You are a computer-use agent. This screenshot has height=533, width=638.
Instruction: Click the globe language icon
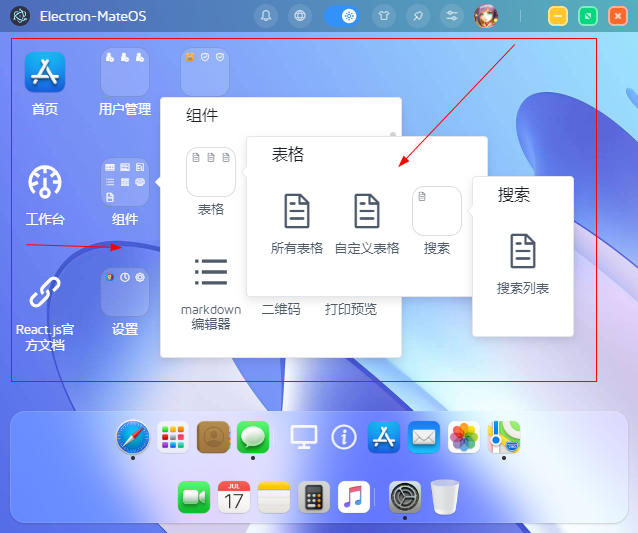[300, 16]
